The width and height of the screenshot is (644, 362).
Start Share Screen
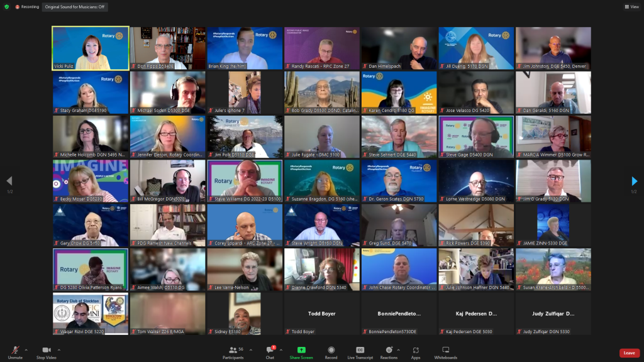tap(301, 352)
